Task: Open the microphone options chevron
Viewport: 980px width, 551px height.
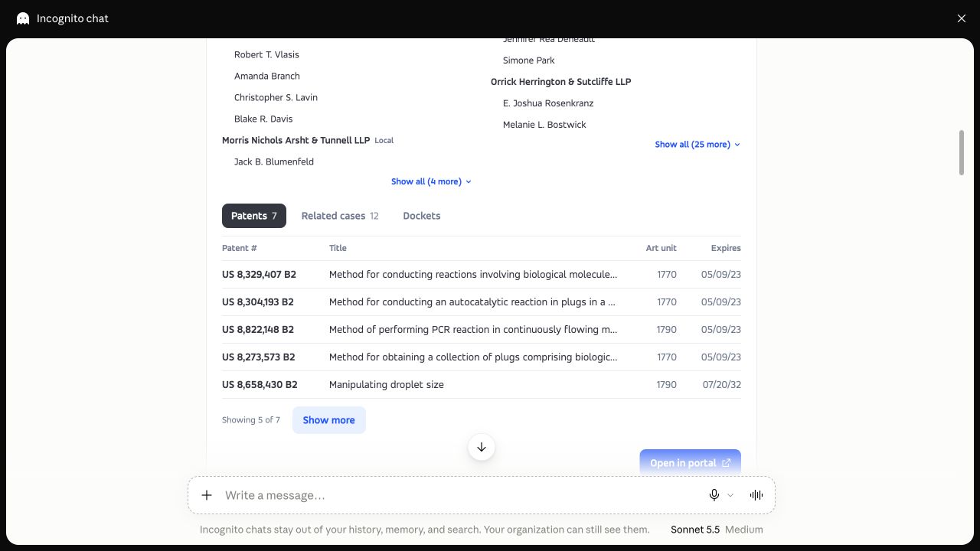Action: pos(730,495)
